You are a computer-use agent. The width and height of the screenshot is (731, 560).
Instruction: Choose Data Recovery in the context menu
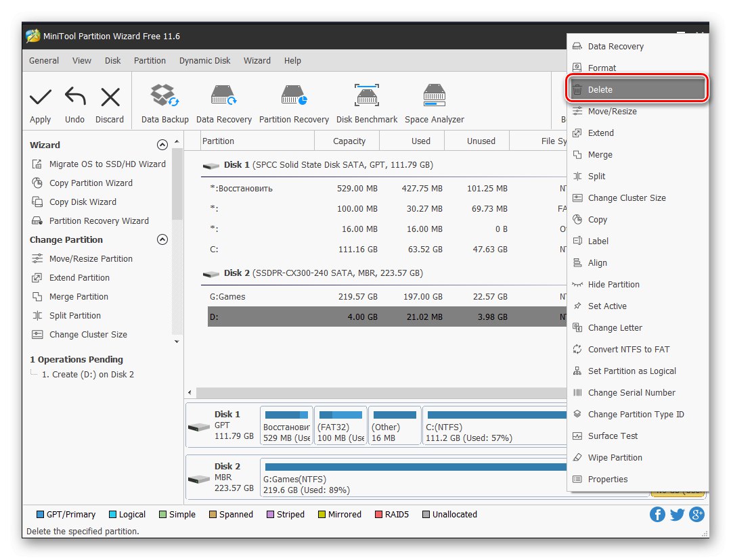pyautogui.click(x=637, y=46)
